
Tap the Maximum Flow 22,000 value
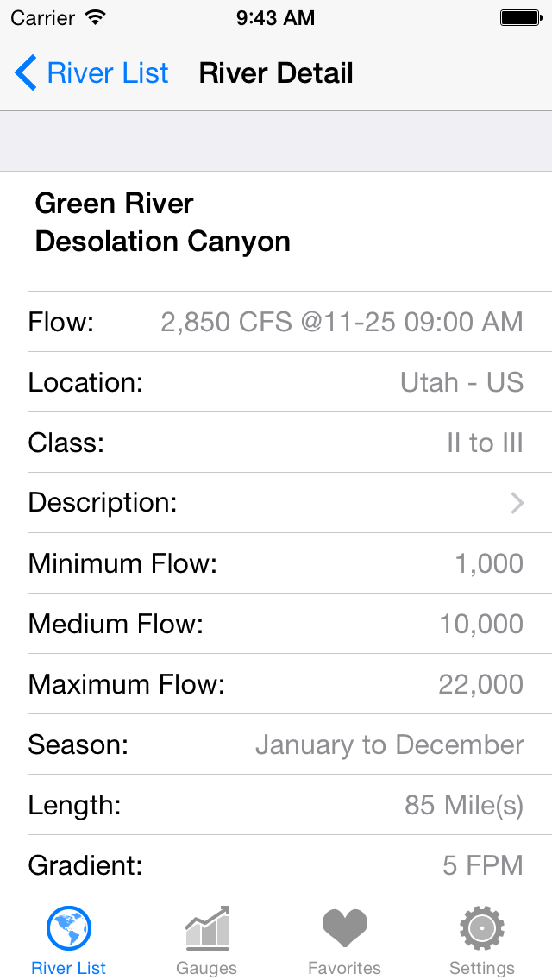click(481, 684)
